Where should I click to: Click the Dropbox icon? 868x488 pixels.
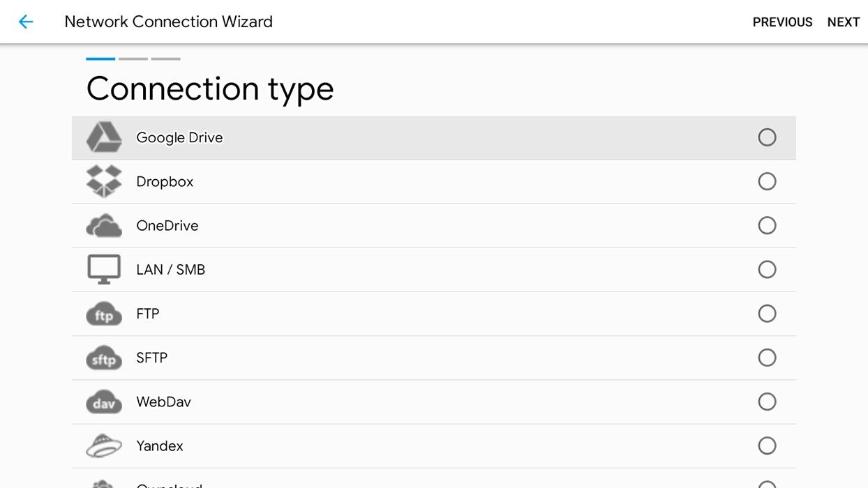click(103, 181)
